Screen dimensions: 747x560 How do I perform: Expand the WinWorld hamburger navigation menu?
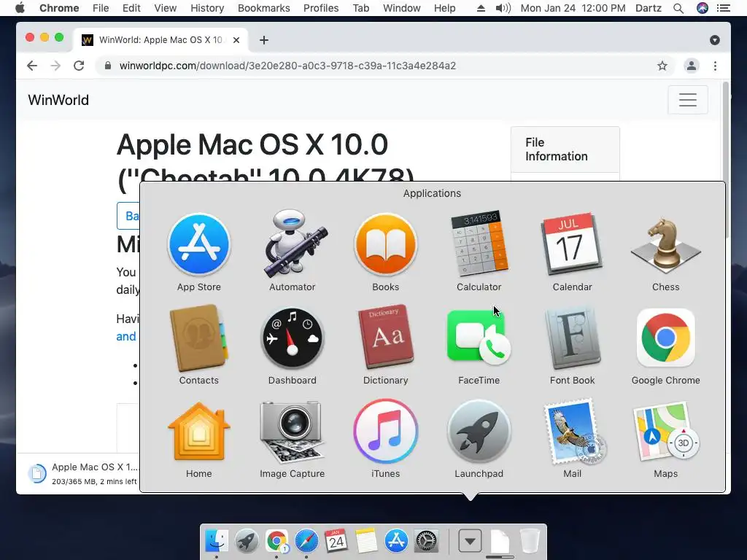pyautogui.click(x=687, y=100)
